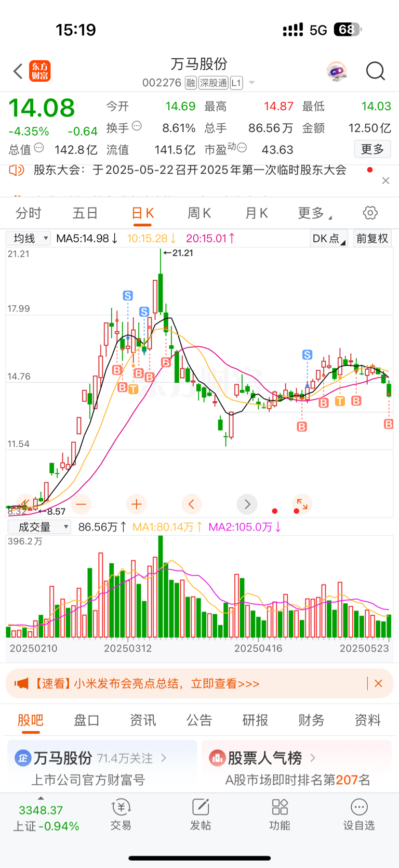The height and width of the screenshot is (868, 399).
Task: Open the 公告 tab
Action: [199, 720]
